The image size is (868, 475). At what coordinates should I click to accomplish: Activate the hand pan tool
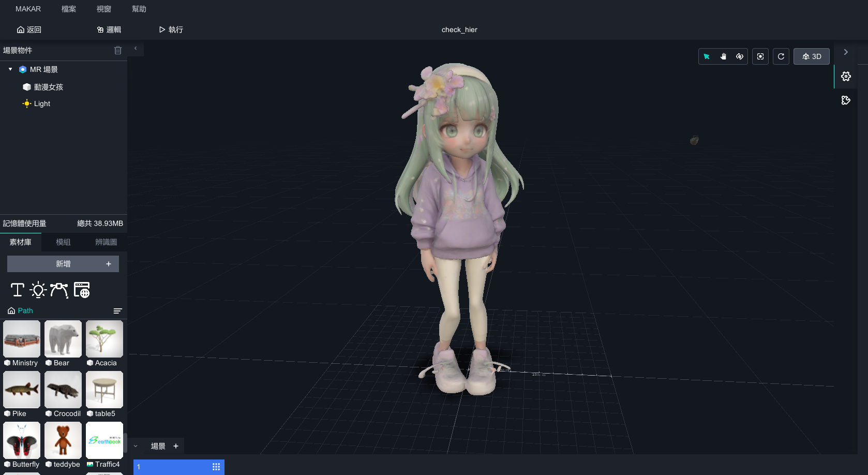(x=723, y=56)
